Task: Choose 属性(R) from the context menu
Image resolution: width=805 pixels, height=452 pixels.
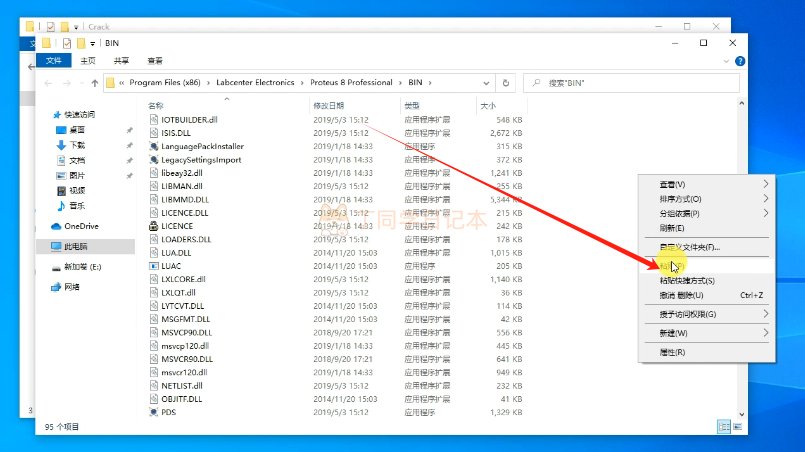Action: tap(672, 352)
